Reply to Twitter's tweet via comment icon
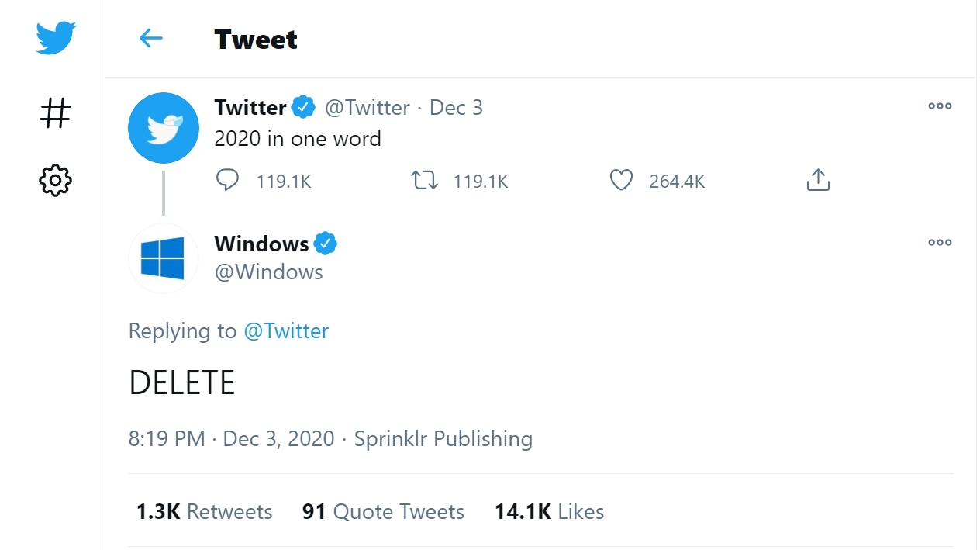Screen dimensions: 980x550 [227, 181]
